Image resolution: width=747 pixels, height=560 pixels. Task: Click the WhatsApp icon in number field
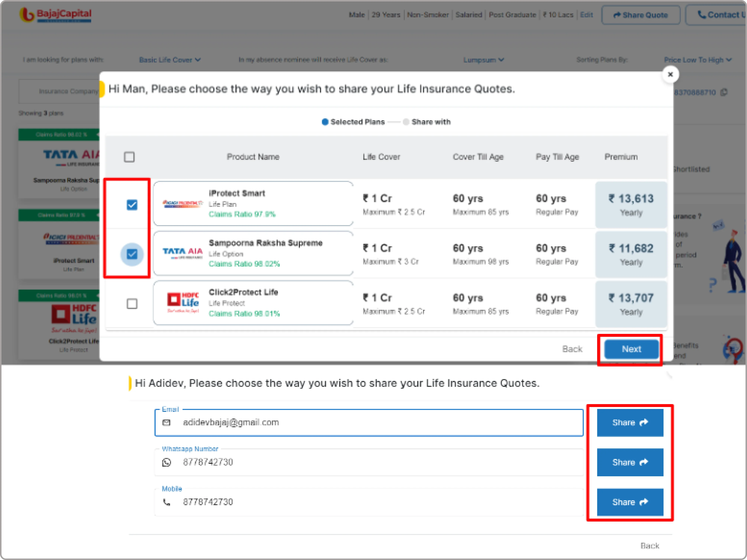point(167,462)
